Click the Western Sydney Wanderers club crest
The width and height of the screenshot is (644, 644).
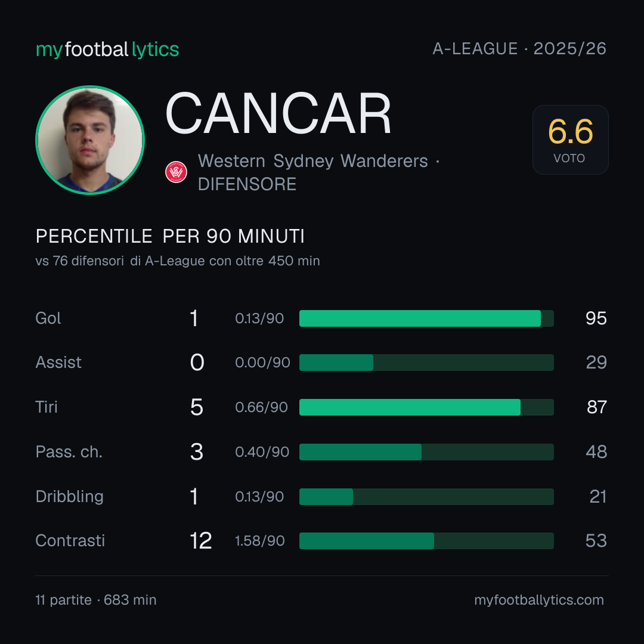pos(176,172)
